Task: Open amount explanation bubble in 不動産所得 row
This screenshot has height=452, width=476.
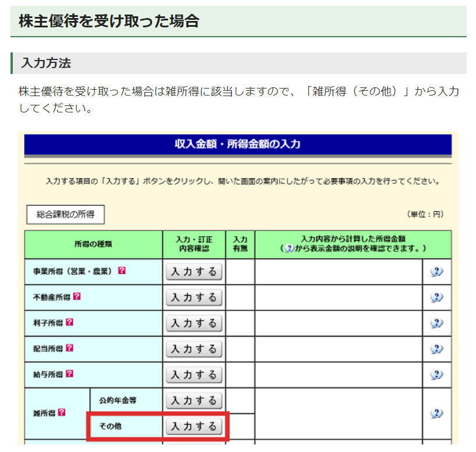Action: [436, 297]
